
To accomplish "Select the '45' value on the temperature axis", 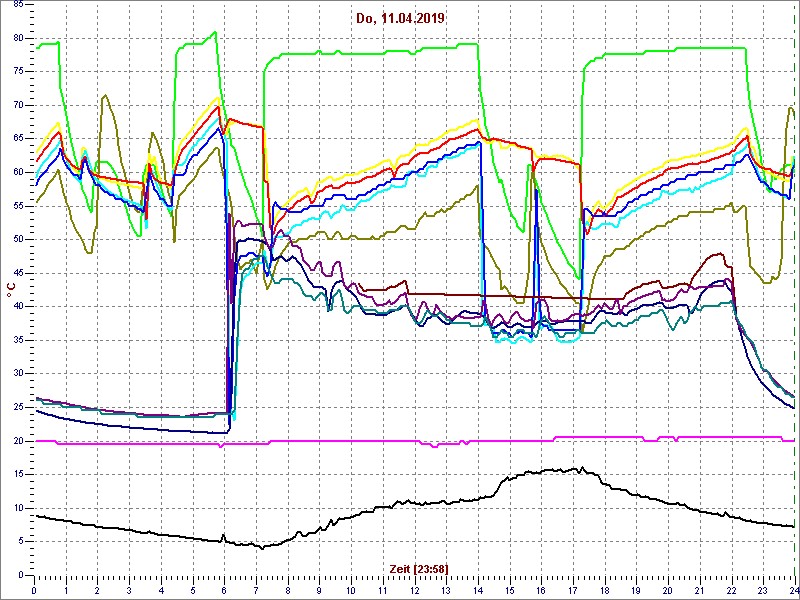I will 17,273.
